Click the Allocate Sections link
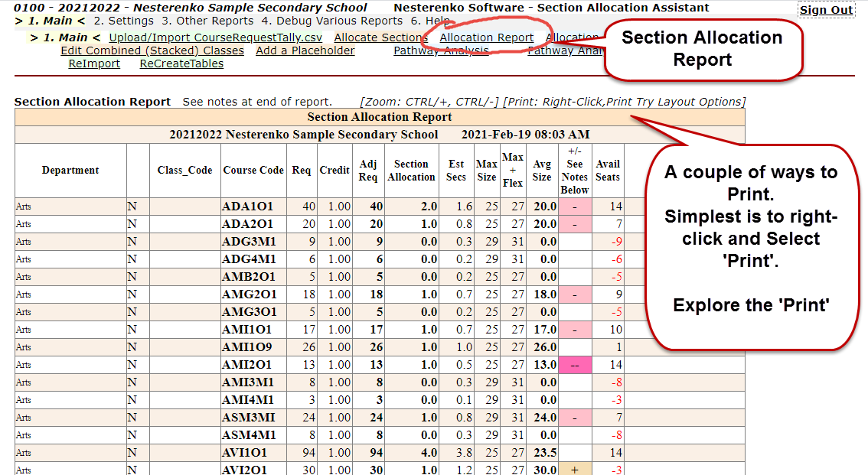Image resolution: width=868 pixels, height=475 pixels. pos(380,37)
